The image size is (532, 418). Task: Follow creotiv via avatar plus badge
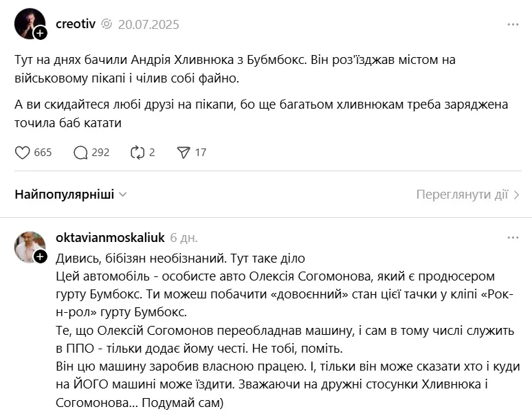coord(41,33)
